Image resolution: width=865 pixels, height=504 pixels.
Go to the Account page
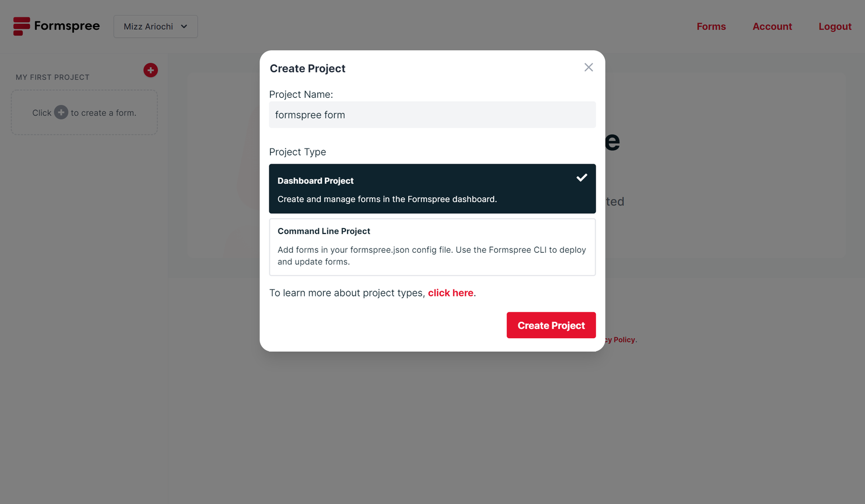tap(772, 26)
